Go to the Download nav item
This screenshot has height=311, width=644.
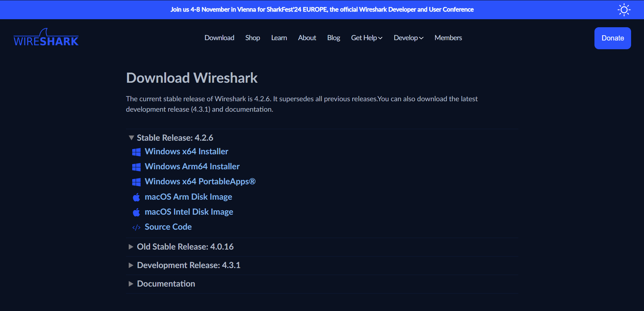coord(219,38)
